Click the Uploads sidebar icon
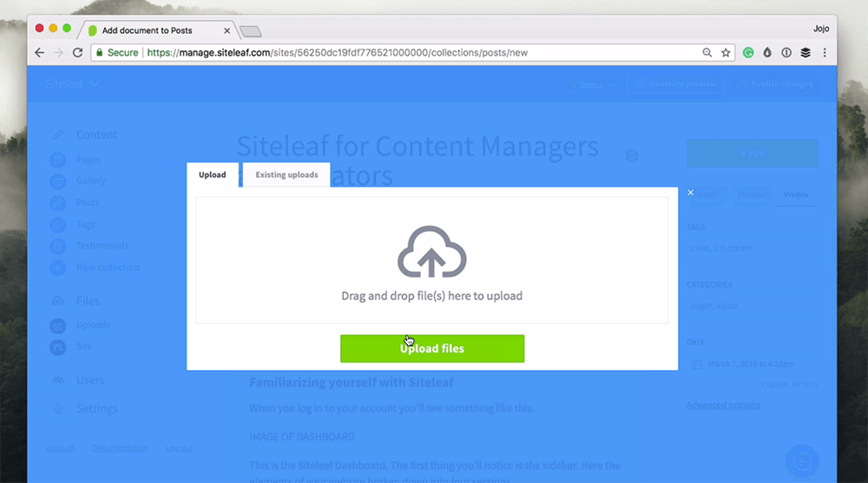This screenshot has width=868, height=483. 57,326
